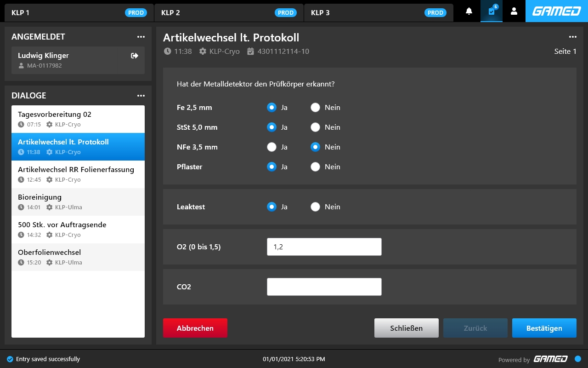Click the Seite 1 page indicator
This screenshot has width=588, height=368.
point(565,52)
